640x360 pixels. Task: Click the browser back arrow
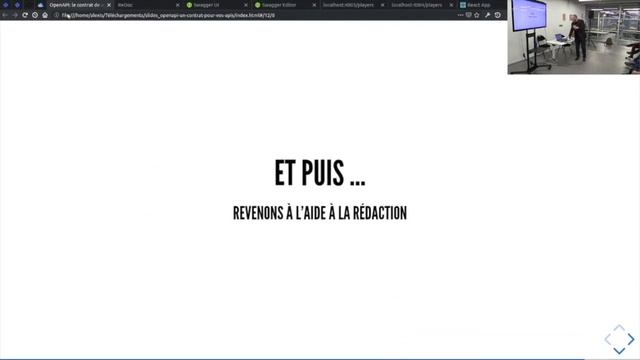point(5,15)
